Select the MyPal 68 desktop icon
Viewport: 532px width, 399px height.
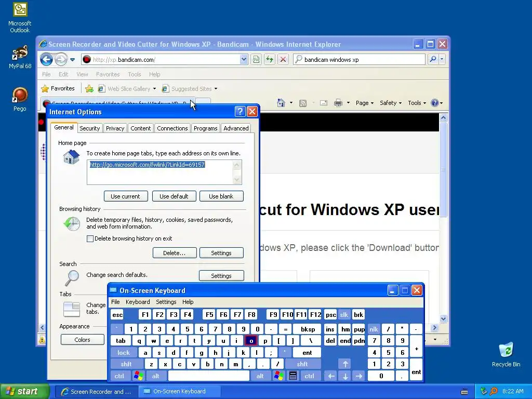pos(20,57)
